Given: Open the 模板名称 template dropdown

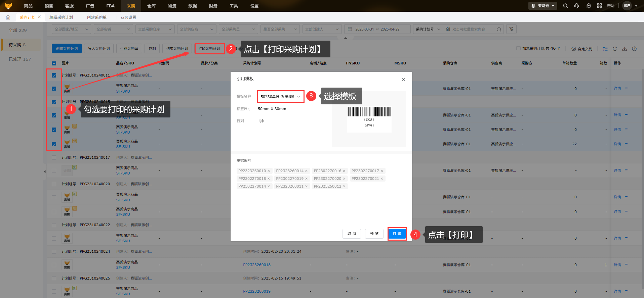Looking at the screenshot, I should click(x=280, y=97).
